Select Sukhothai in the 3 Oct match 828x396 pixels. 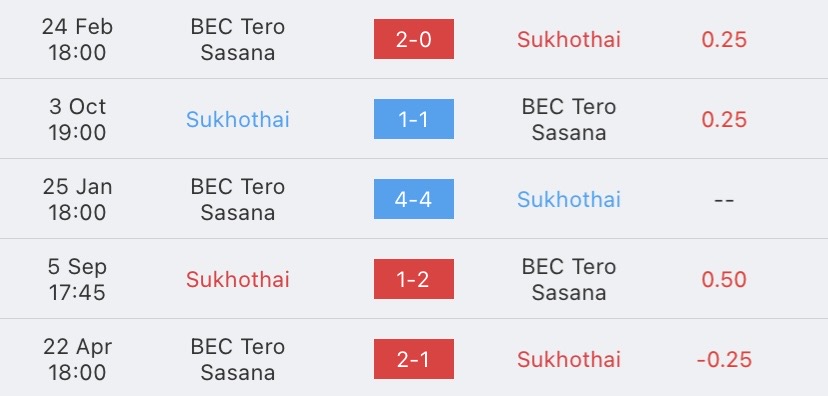point(238,119)
